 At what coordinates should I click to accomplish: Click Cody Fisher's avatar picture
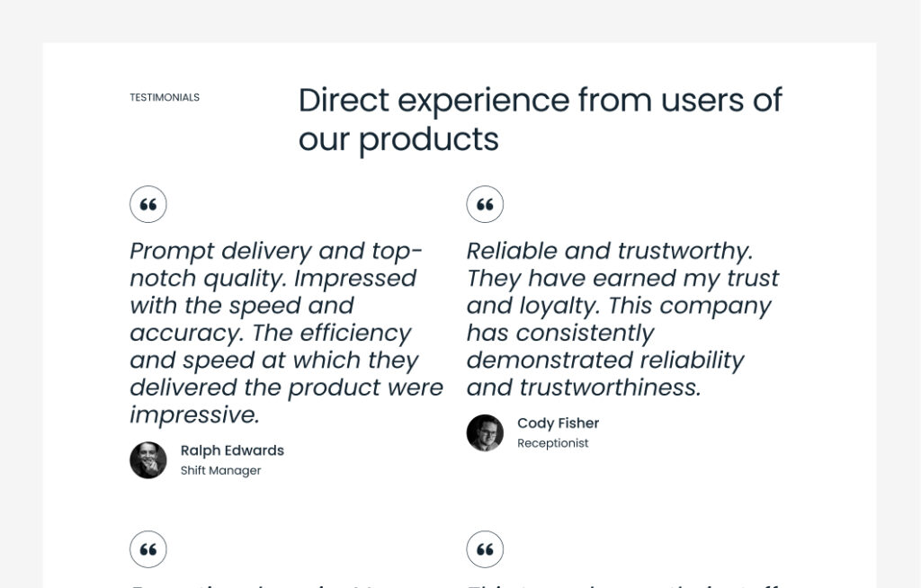(485, 432)
